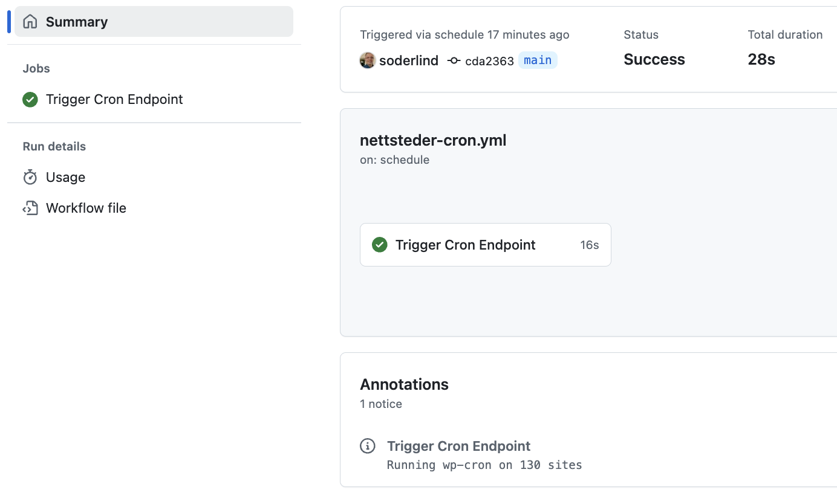Viewport: 837px width, 504px height.
Task: Click soderlind's profile avatar
Action: click(x=367, y=60)
